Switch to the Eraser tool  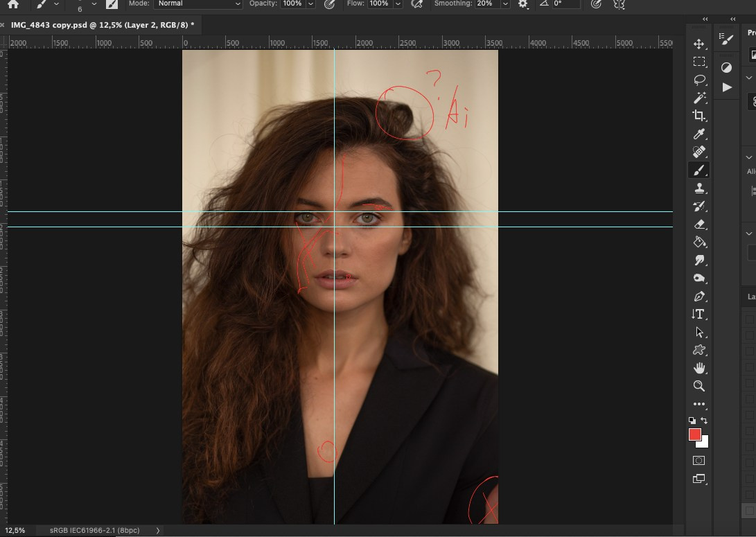pyautogui.click(x=698, y=224)
